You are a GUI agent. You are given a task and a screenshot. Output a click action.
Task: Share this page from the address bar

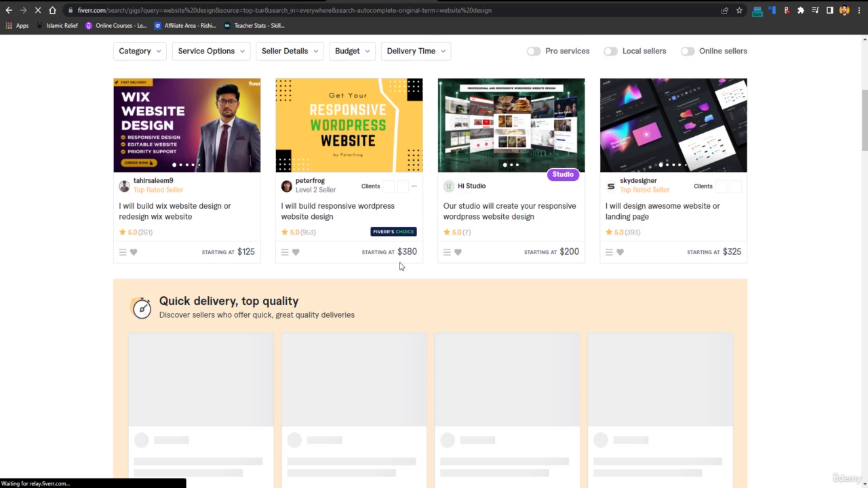point(725,10)
